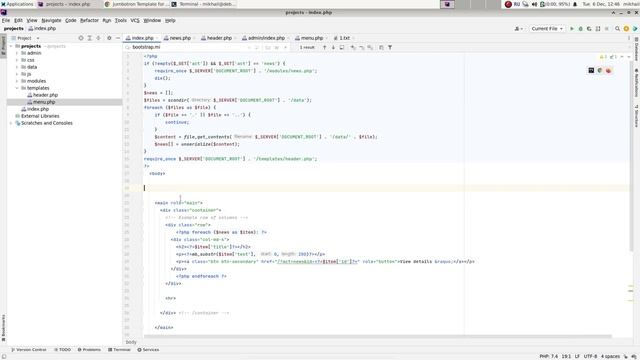Select opened file with the target icon in Project panel
640x360 pixels.
click(x=81, y=38)
